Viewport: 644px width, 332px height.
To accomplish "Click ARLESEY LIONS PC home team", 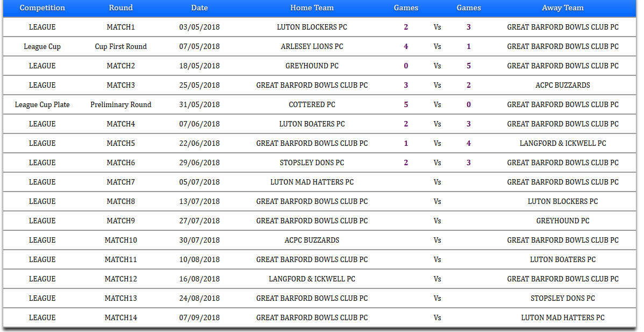I will [312, 46].
